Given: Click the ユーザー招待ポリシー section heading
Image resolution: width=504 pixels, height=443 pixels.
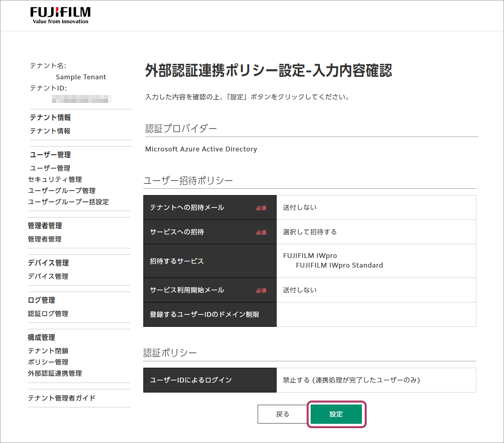Looking at the screenshot, I should [x=188, y=181].
